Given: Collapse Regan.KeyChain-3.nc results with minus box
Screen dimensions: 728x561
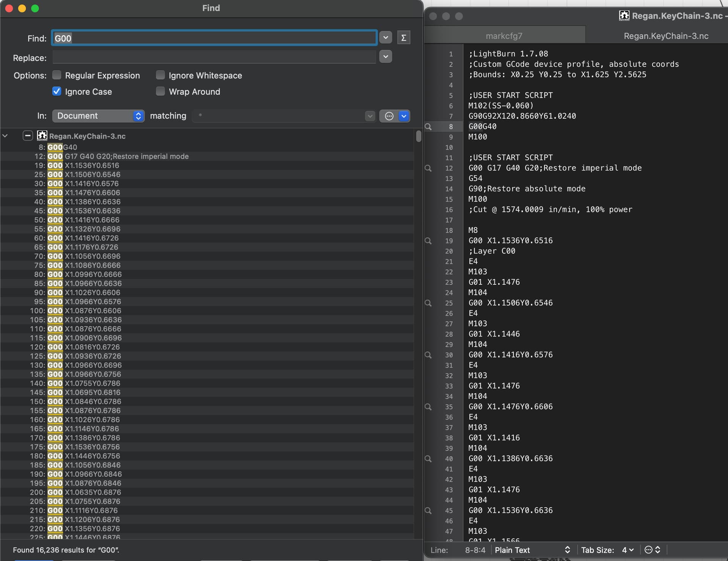Looking at the screenshot, I should [28, 136].
